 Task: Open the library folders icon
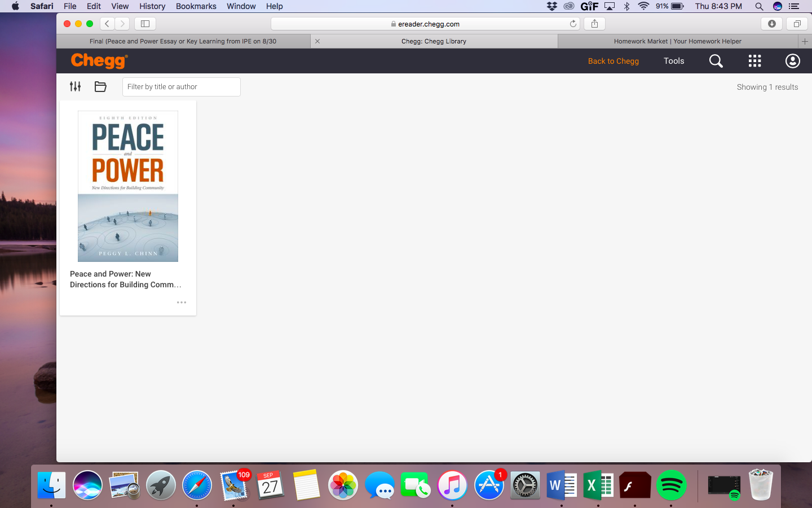[x=100, y=86]
